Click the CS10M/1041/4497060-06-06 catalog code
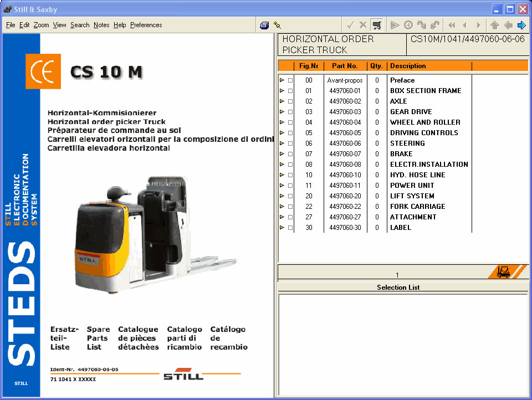The width and height of the screenshot is (532, 400). 468,39
